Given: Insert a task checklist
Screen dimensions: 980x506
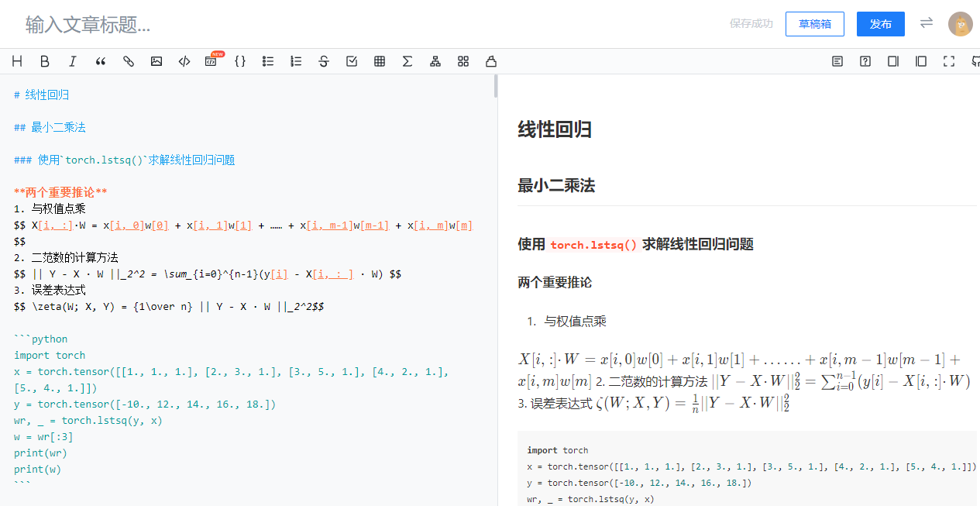Looking at the screenshot, I should tap(352, 61).
